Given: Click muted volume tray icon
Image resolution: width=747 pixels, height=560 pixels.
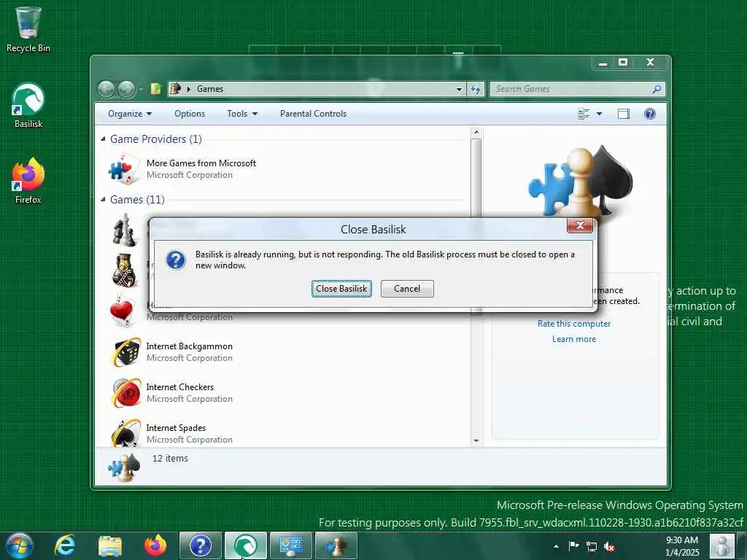Looking at the screenshot, I should [x=609, y=547].
